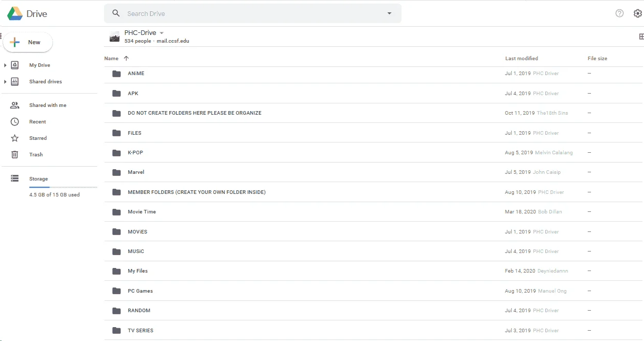The width and height of the screenshot is (644, 341).
Task: Click the Storage stack icon
Action: click(15, 178)
